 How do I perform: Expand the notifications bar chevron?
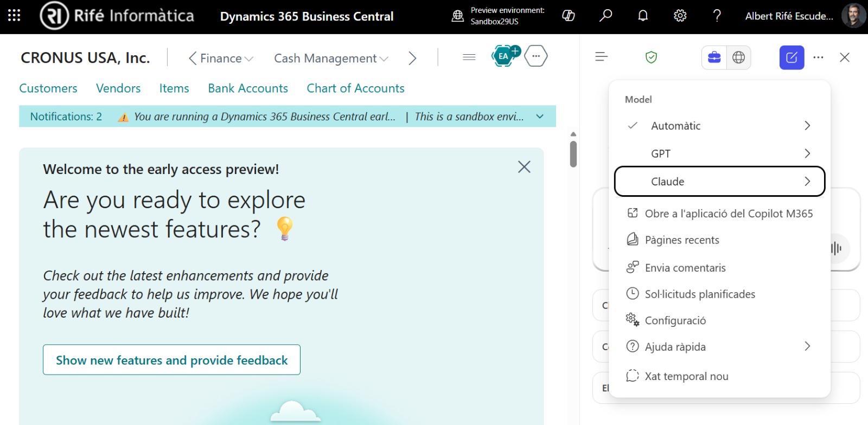tap(540, 117)
